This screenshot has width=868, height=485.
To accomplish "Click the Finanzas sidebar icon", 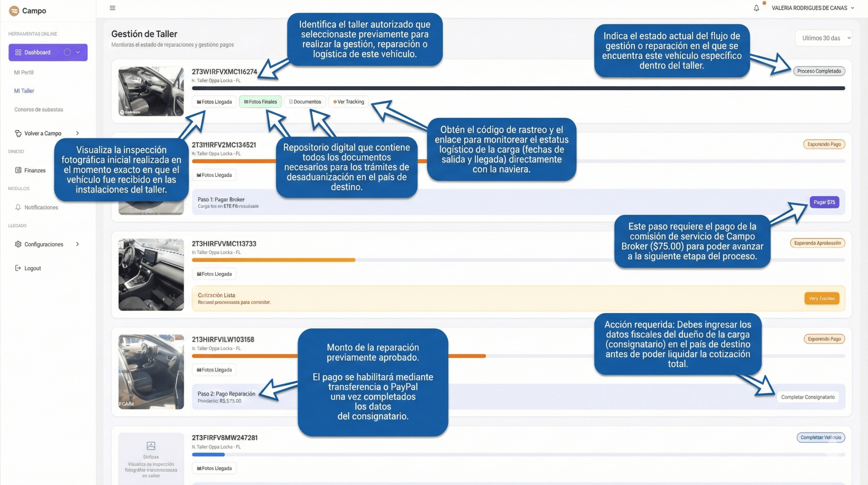I will click(18, 170).
